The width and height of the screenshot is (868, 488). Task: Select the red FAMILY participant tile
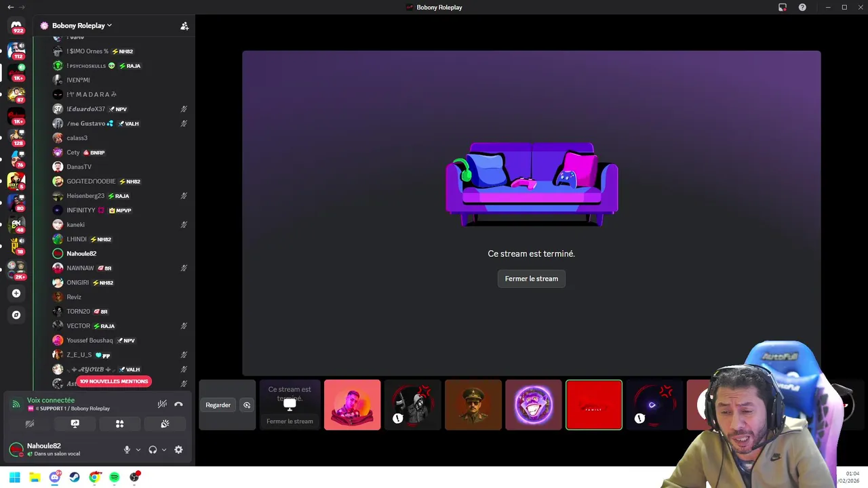594,405
